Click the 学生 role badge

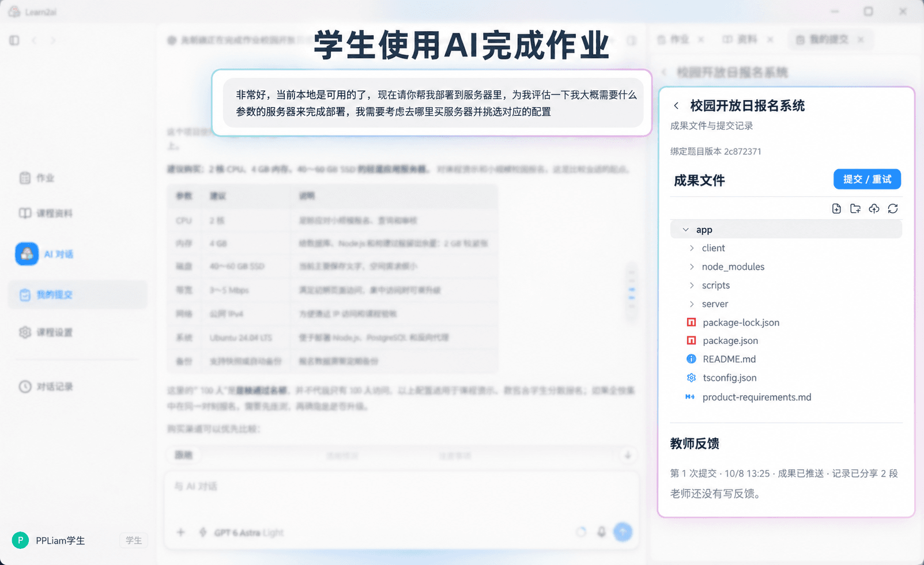pyautogui.click(x=134, y=540)
